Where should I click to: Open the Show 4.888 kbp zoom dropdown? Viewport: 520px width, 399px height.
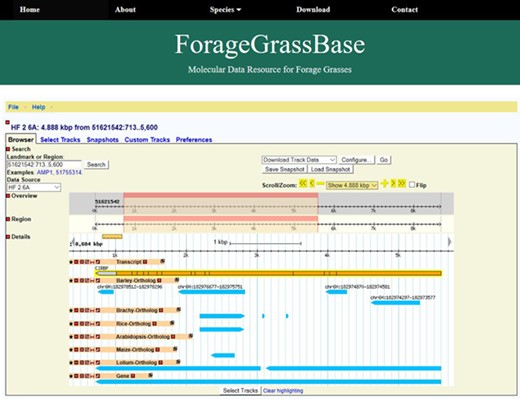click(352, 185)
